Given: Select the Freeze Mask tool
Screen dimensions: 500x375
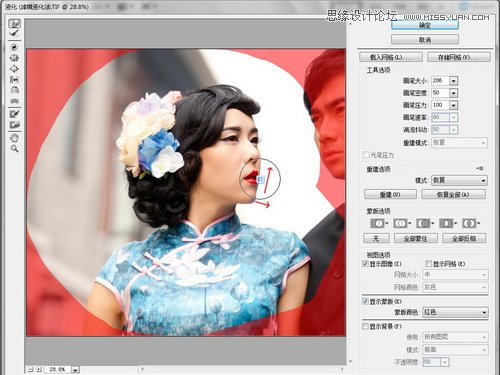Looking at the screenshot, I should (14, 114).
